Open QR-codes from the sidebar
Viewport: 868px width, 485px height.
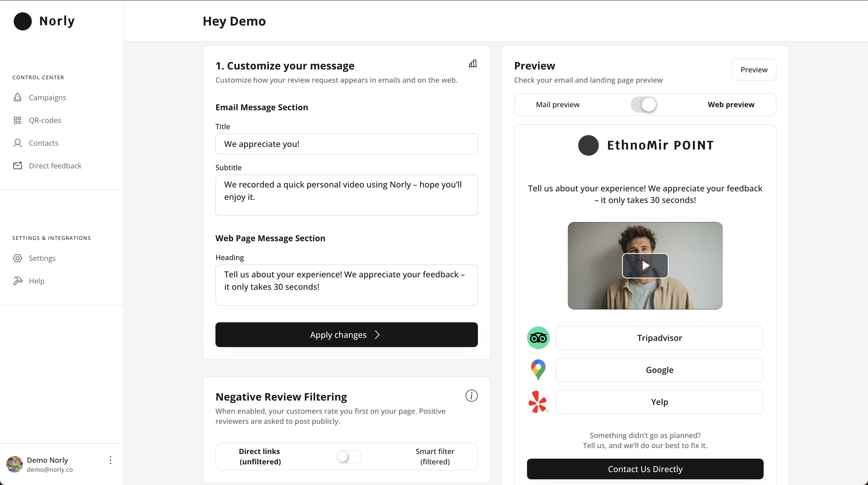(x=44, y=120)
